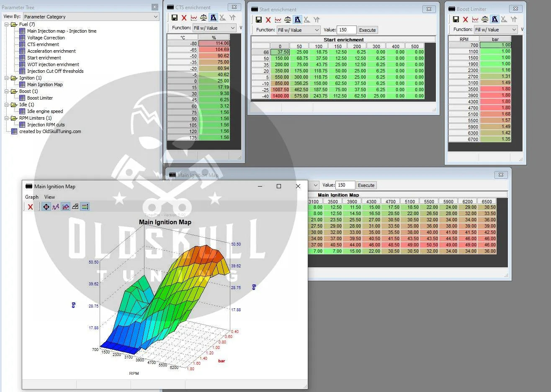Toggle the function bar icon in Boost Limiter toolbar

coord(494,19)
